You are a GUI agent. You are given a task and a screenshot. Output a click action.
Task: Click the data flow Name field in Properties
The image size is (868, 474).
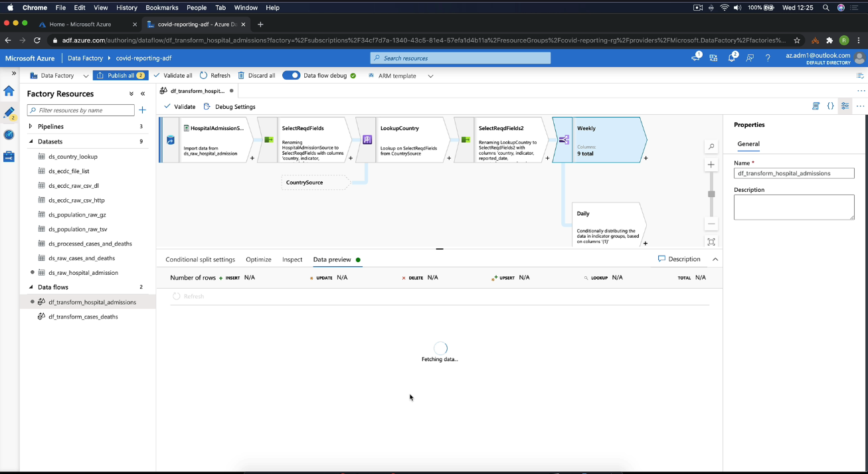[794, 173]
